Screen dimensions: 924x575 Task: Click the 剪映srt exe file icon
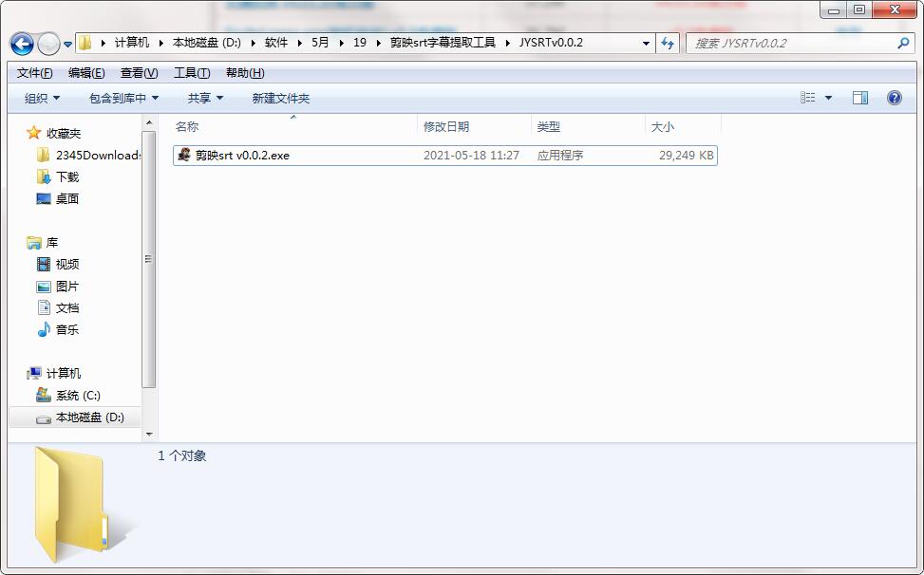(x=184, y=155)
